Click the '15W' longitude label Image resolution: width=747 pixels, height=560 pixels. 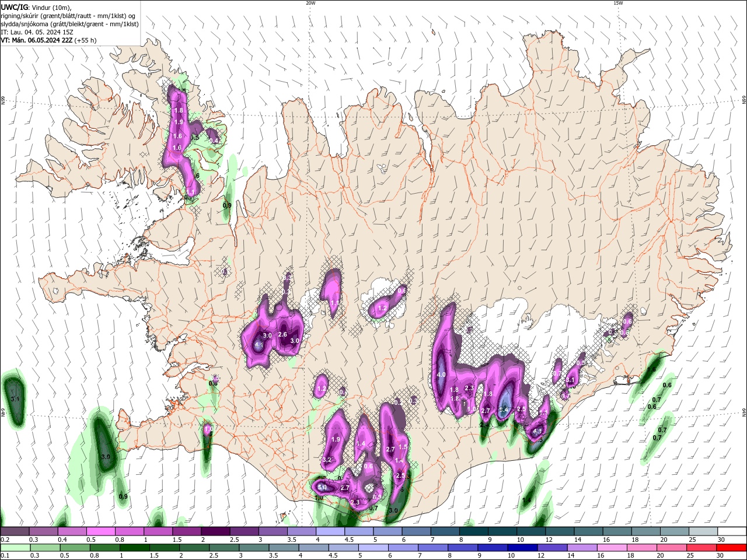[618, 3]
